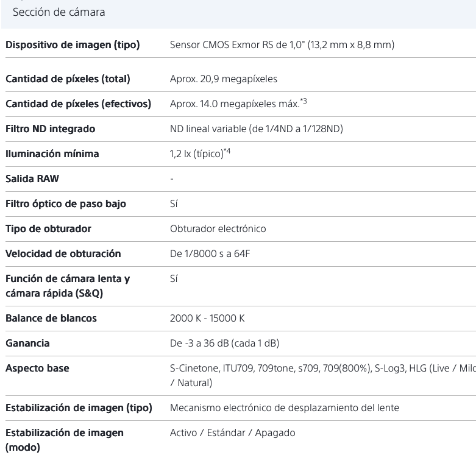Click the 2000 K - 15000 K value
The height and width of the screenshot is (455, 476).
207,319
